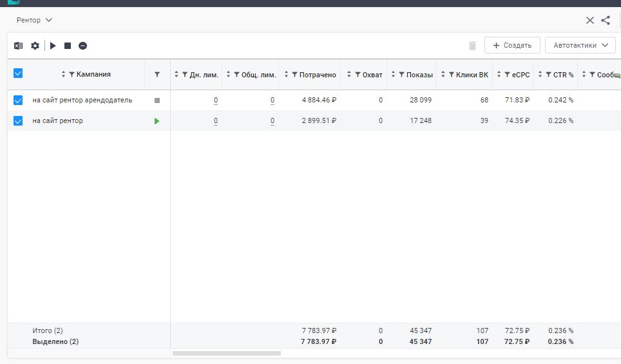Uncheck 'на сайт рентор' row checkbox

[x=18, y=121]
